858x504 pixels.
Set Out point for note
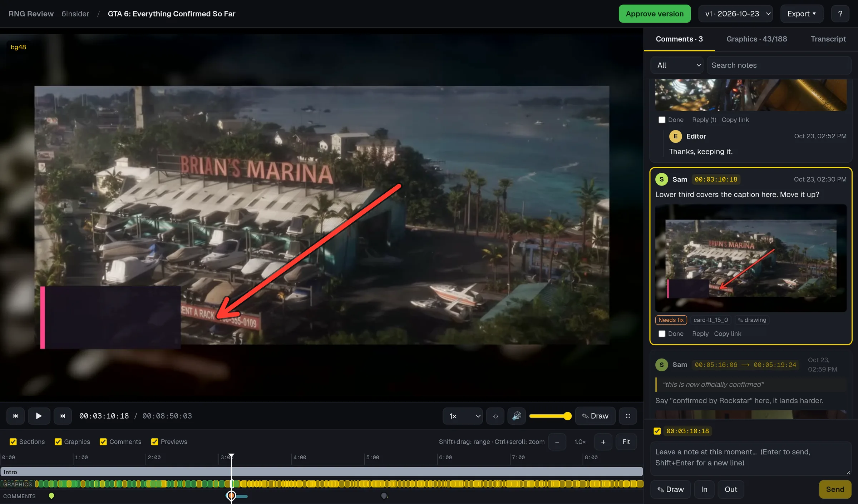click(x=731, y=489)
